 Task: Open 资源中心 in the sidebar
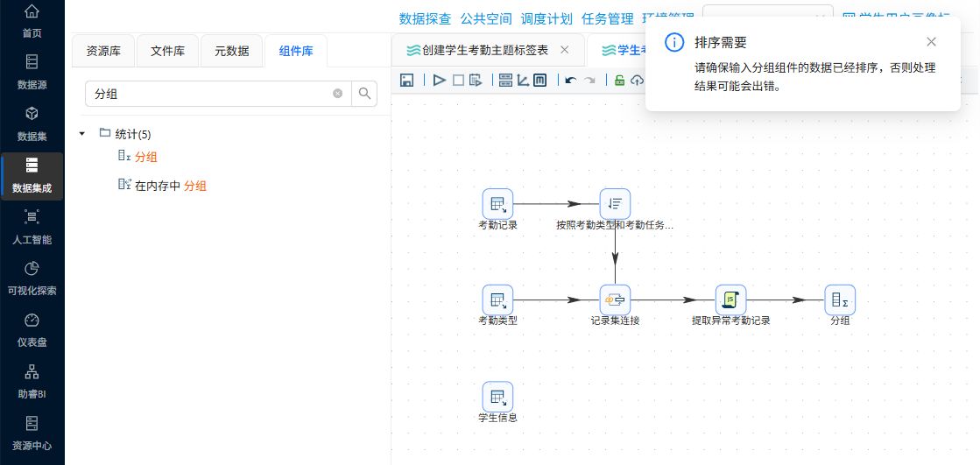pos(32,434)
